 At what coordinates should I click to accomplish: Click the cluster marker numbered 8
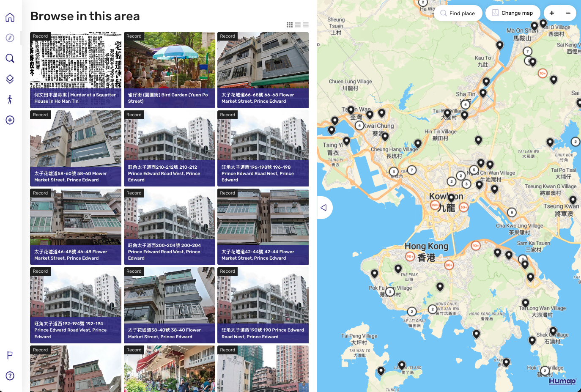(x=512, y=213)
